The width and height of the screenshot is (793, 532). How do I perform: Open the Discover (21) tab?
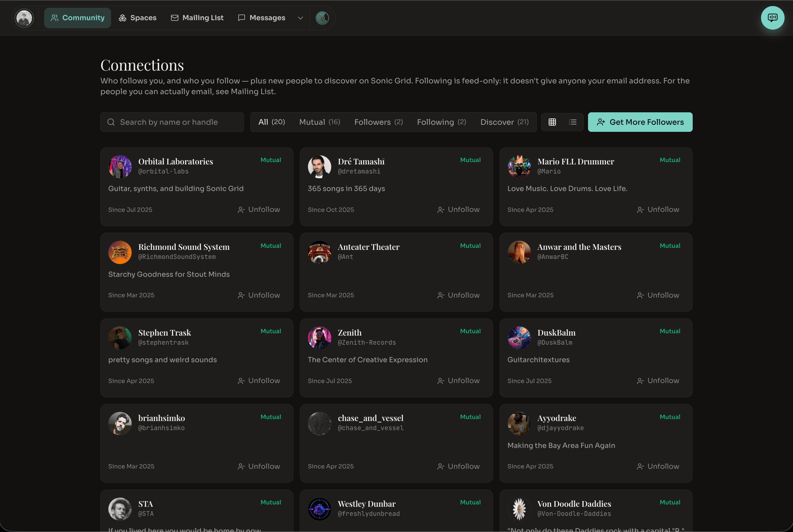pos(504,122)
